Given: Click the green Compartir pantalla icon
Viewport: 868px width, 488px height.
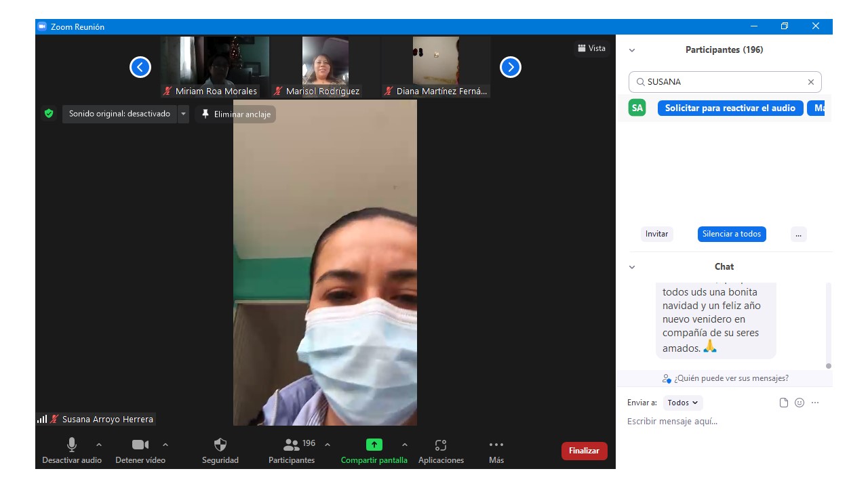Looking at the screenshot, I should pos(374,445).
